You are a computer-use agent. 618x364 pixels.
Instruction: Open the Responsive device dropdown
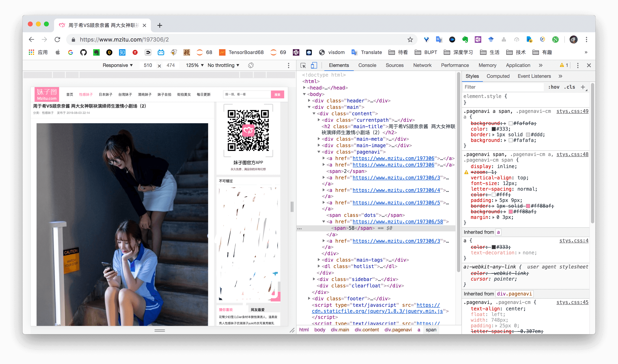(118, 65)
